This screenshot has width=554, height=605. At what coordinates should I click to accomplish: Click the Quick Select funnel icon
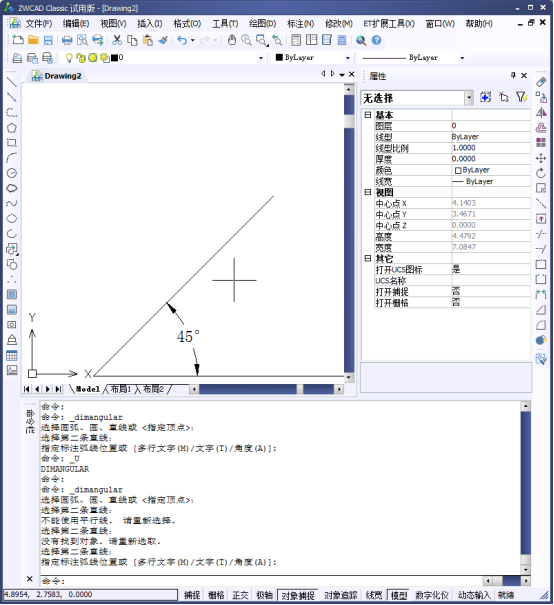522,97
